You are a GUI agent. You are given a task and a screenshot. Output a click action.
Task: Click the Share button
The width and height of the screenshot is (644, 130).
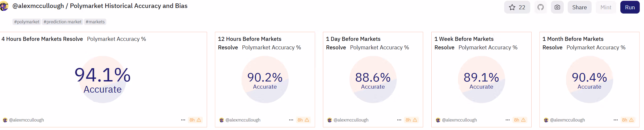click(x=579, y=7)
